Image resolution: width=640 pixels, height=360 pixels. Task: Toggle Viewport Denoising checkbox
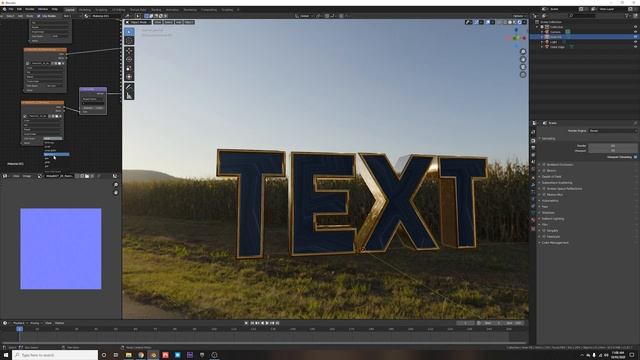click(x=635, y=157)
